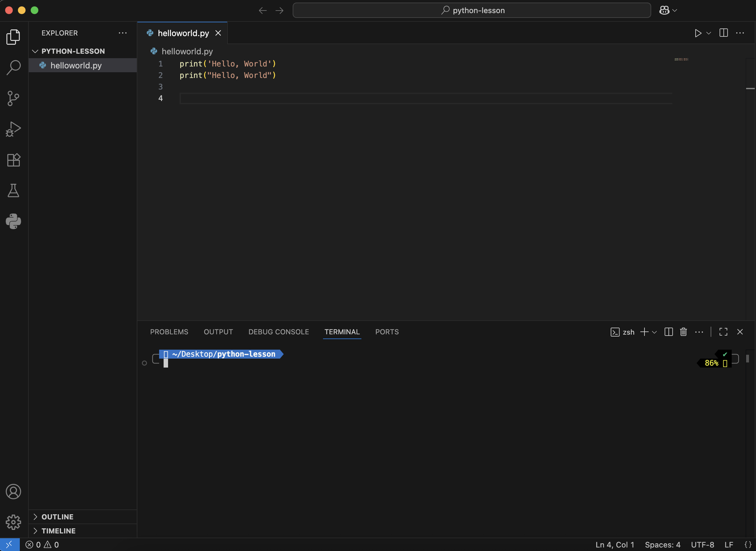Open the Copilot dropdown chevron
756x551 pixels.
(675, 11)
